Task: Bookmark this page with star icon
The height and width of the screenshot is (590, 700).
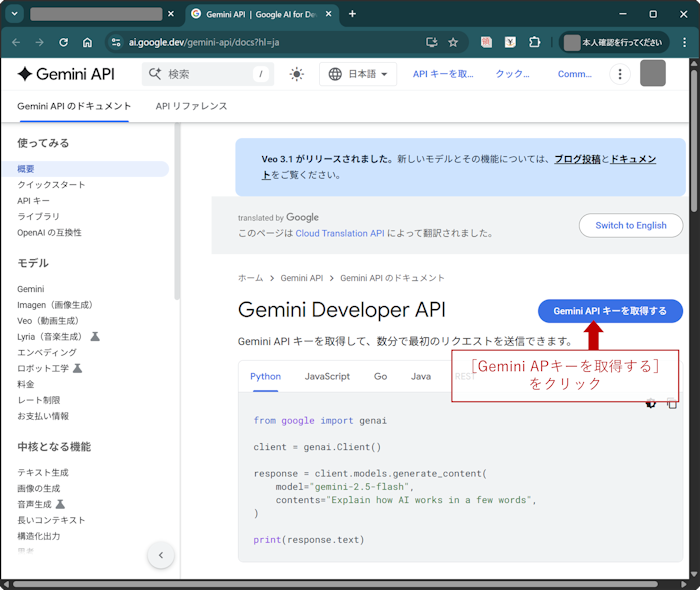Action: click(453, 43)
